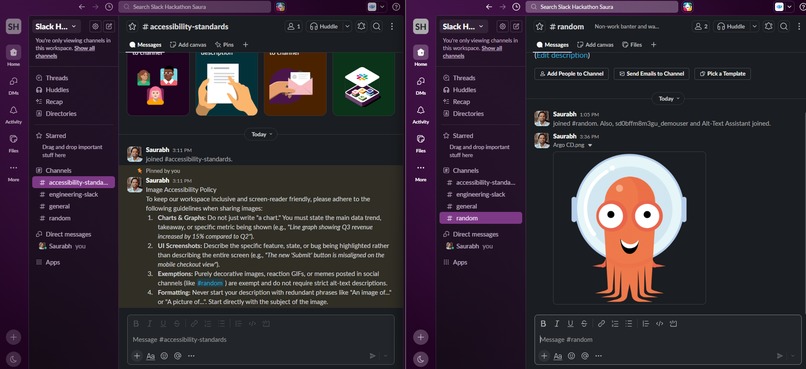Toggle italic in #random composer
Screen dimensions: 806x369
tap(557, 323)
